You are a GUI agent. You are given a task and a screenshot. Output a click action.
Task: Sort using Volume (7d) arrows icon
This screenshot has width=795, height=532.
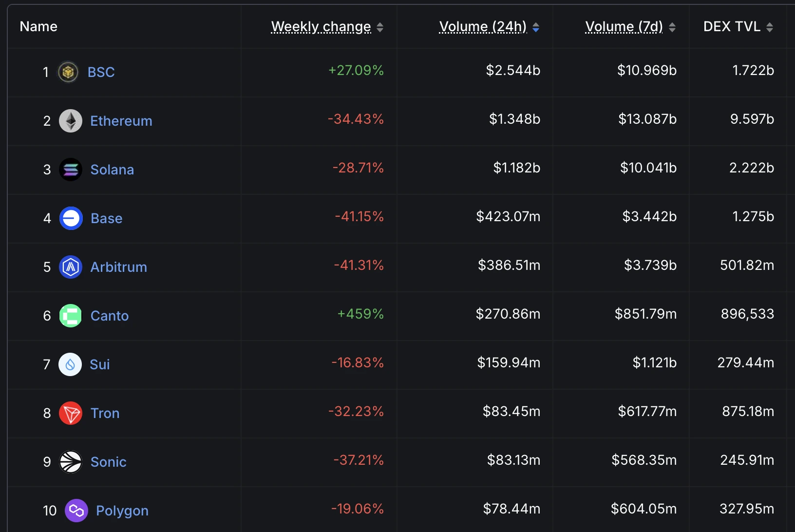tap(672, 27)
